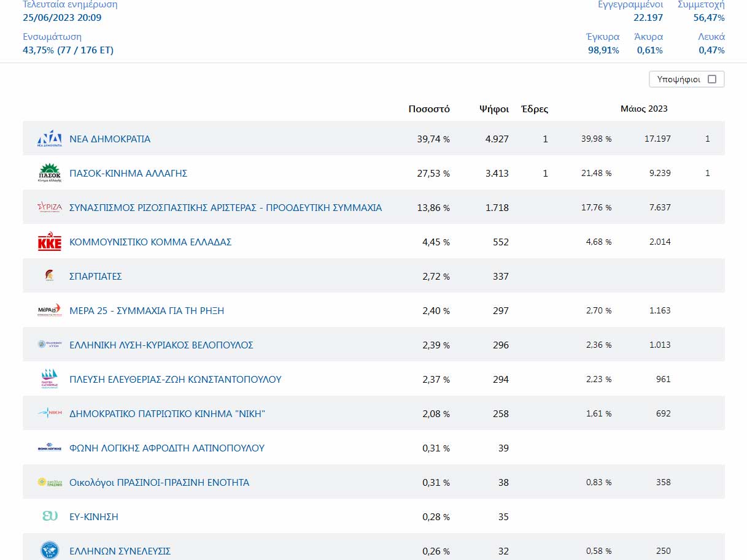Open the ΦΩΝΗ ΛΟΓΙΚΗΣ ΑΦΡΟΔΙΤΗ ΛΑΤΙΝΟΠΟΥΛΟΥ link

point(167,448)
